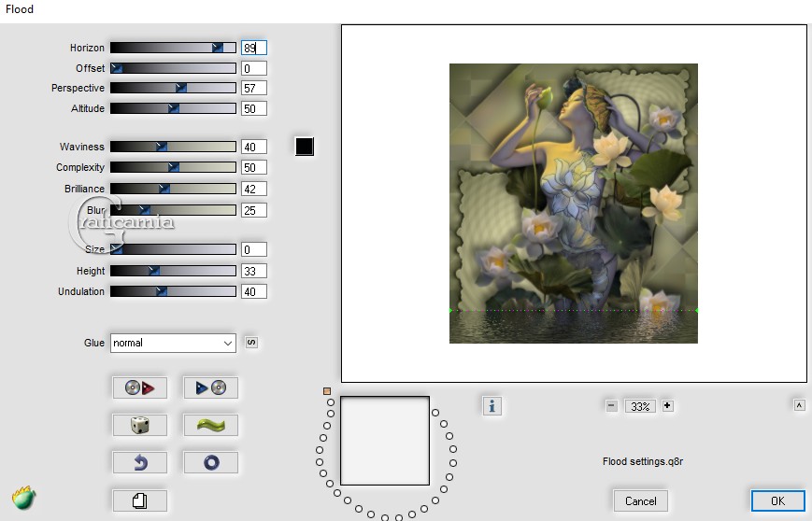The image size is (812, 521).
Task: Click the Offset slider track
Action: [173, 68]
